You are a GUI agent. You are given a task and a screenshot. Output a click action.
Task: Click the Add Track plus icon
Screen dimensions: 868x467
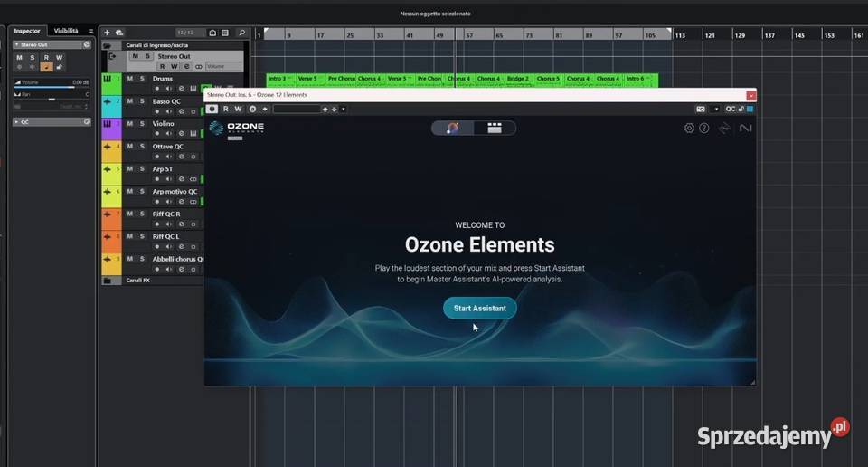pyautogui.click(x=107, y=33)
